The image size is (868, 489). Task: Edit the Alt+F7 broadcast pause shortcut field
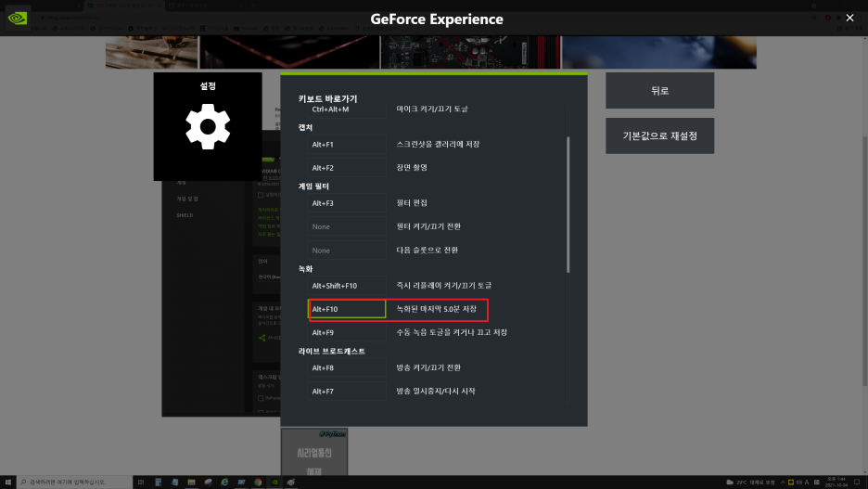347,391
